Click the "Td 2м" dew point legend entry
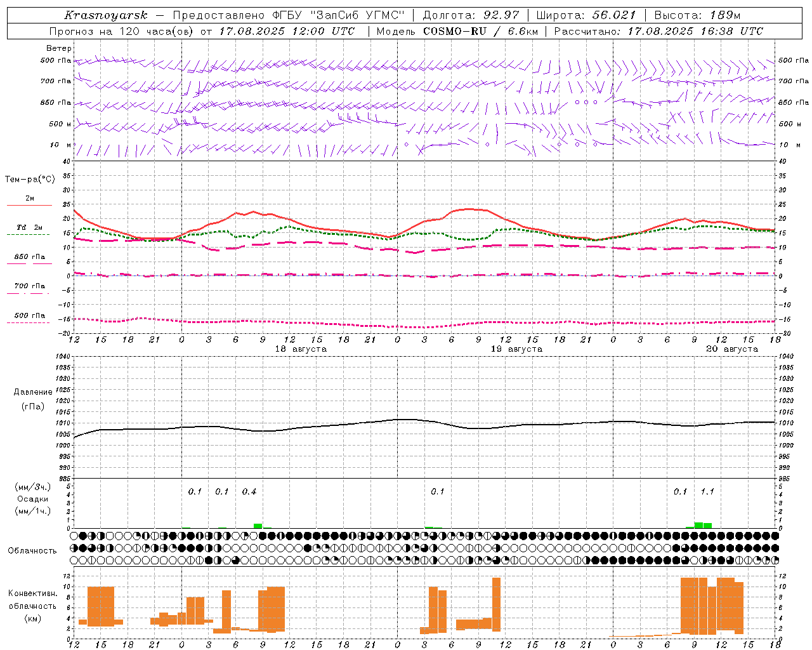This screenshot has height=650, width=812. (x=29, y=227)
